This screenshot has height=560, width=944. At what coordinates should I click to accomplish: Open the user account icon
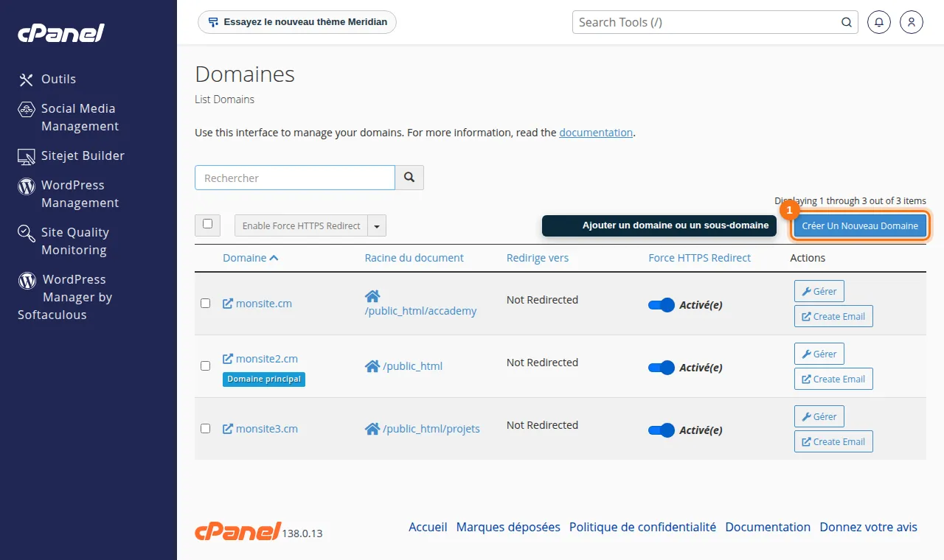(912, 22)
